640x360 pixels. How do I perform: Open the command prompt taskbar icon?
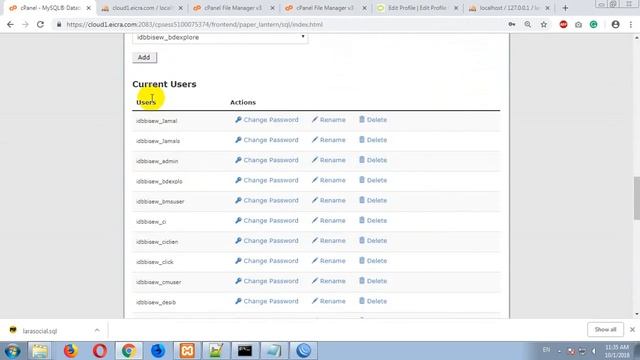[245, 351]
